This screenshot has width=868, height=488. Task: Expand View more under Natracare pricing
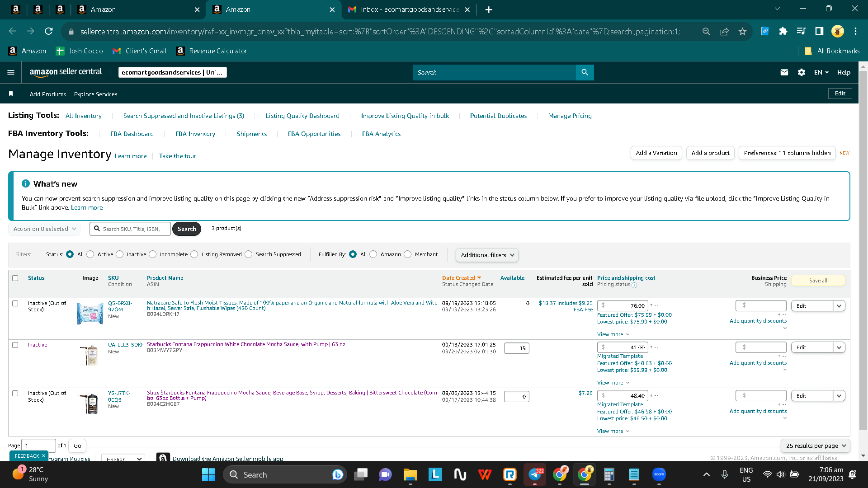[613, 334]
